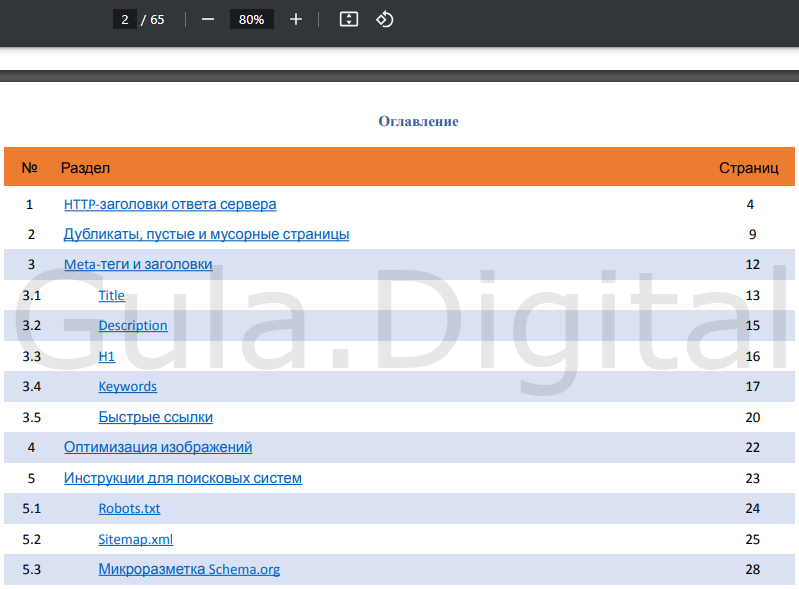Click page number 13 in Title row
799x589 pixels.
pyautogui.click(x=753, y=296)
